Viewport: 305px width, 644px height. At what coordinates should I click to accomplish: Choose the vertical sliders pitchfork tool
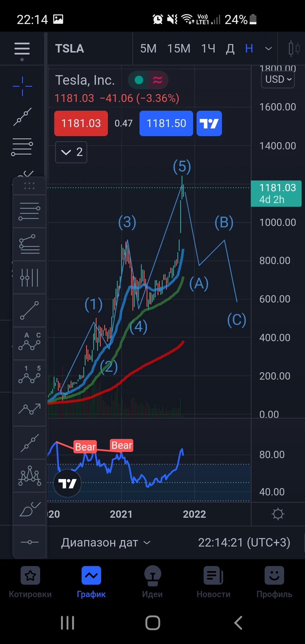29,277
